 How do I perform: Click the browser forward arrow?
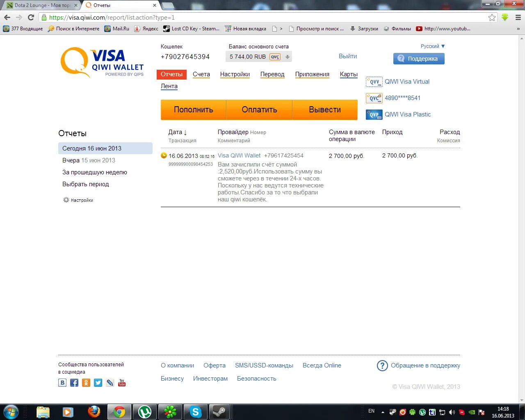point(19,17)
